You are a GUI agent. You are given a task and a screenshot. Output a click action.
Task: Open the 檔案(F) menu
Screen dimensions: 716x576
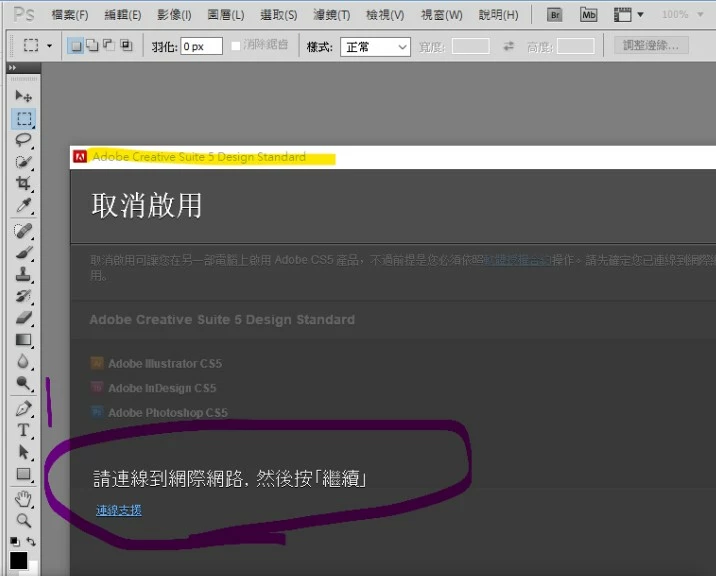[69, 15]
